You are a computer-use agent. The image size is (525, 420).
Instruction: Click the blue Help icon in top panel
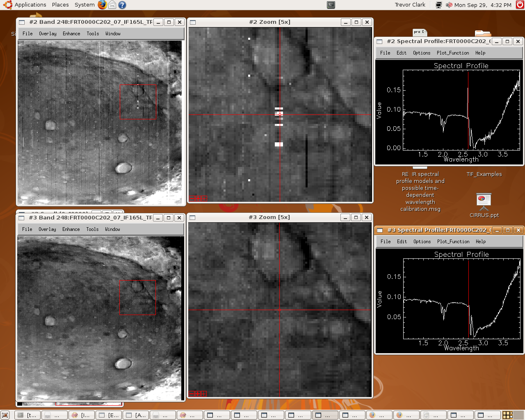(122, 5)
